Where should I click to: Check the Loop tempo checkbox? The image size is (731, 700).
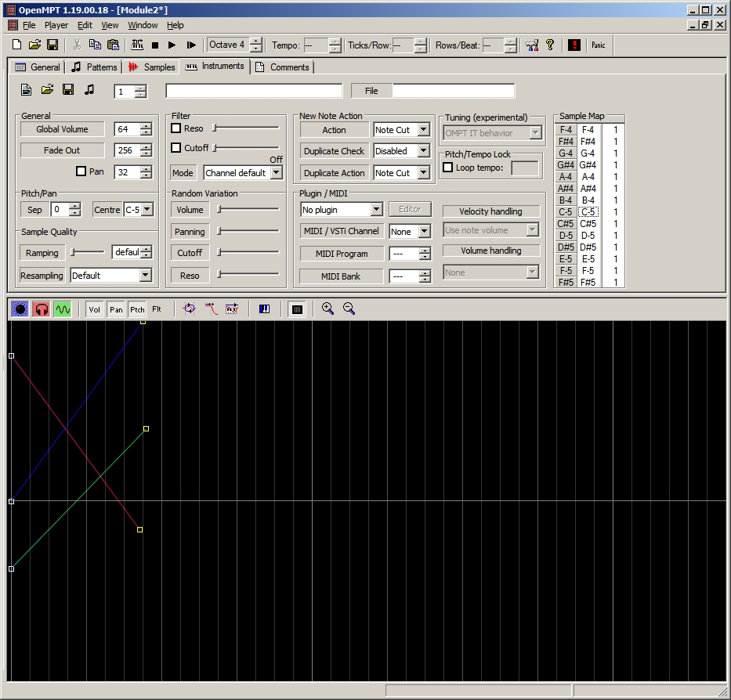(x=448, y=168)
